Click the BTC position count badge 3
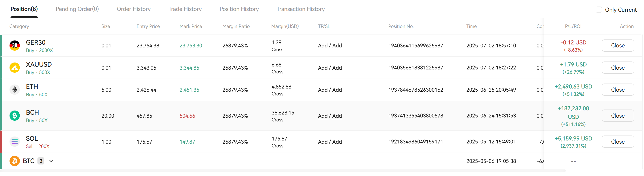Screen dimensions: 644x176 [x=41, y=161]
